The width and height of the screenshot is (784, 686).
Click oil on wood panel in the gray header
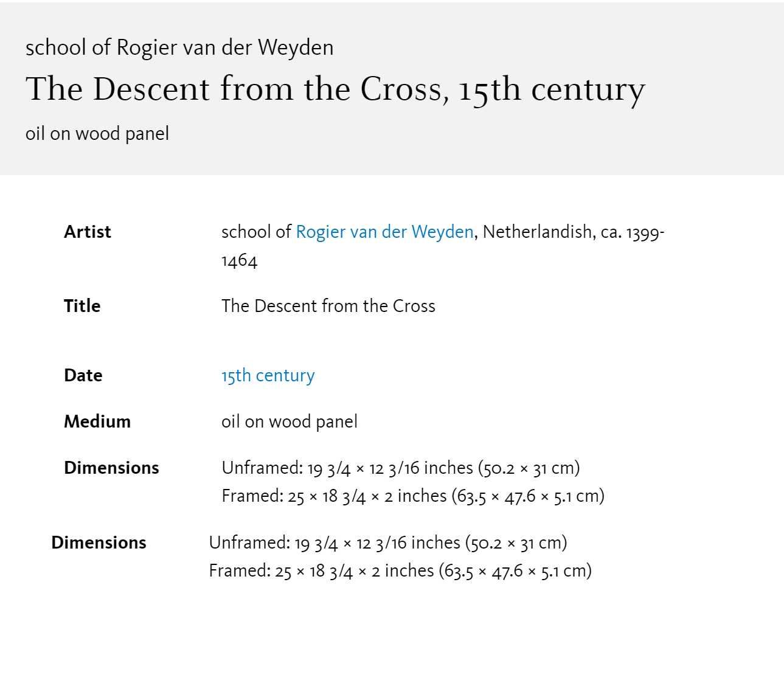click(x=97, y=134)
